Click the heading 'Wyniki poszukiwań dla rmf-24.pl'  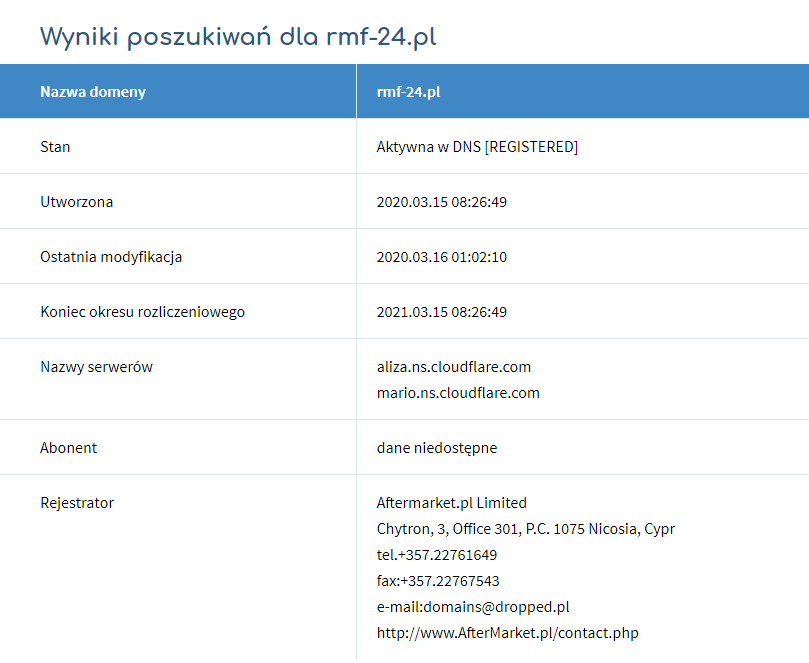[x=238, y=38]
